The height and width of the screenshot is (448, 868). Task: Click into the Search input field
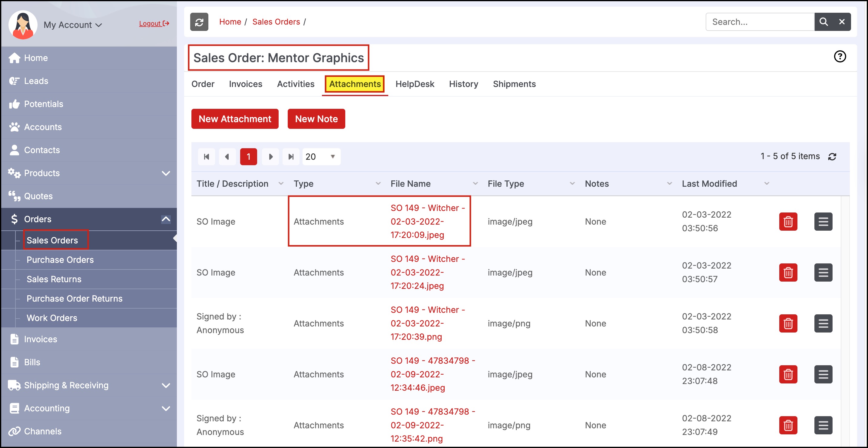coord(760,22)
